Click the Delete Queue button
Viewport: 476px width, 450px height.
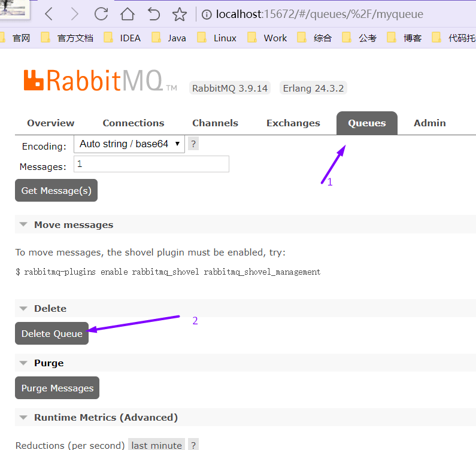[52, 333]
